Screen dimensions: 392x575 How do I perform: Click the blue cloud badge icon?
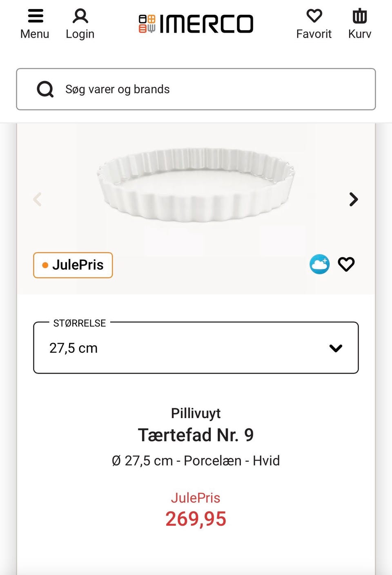[x=319, y=264]
